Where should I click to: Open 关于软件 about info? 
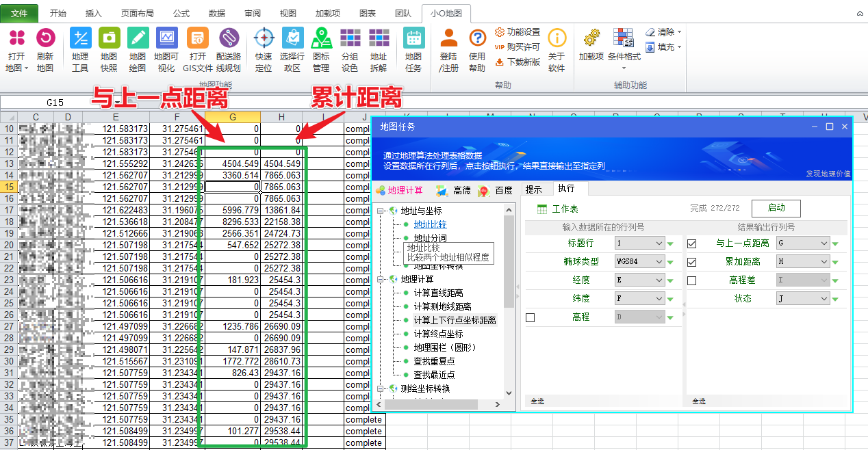tap(557, 50)
